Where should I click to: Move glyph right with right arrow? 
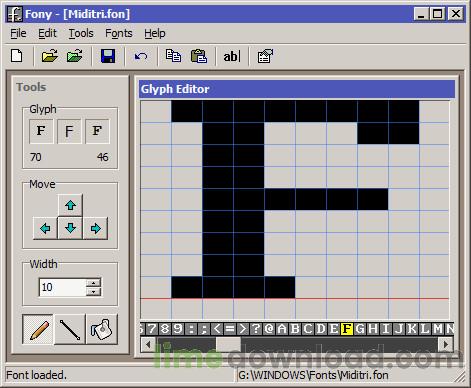coord(96,228)
